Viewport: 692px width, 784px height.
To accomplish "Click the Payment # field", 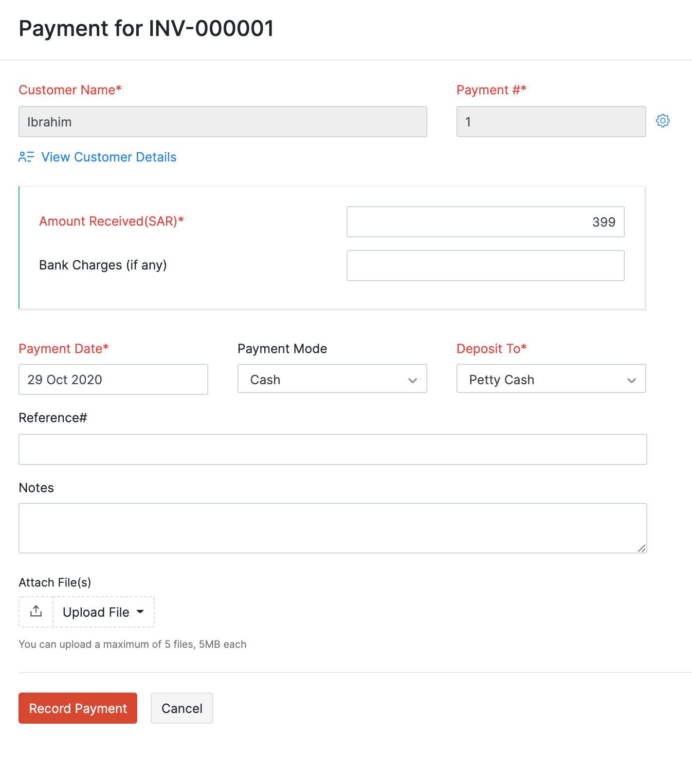I will pos(551,122).
